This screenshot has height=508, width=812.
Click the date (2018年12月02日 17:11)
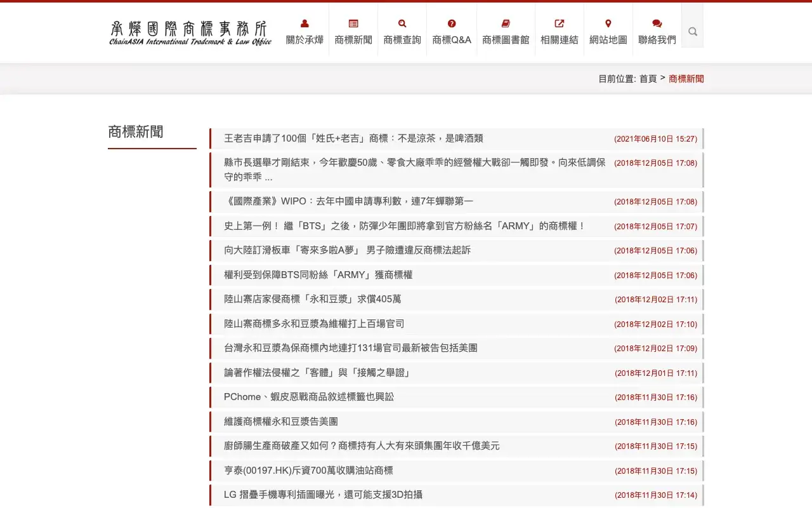tap(656, 299)
